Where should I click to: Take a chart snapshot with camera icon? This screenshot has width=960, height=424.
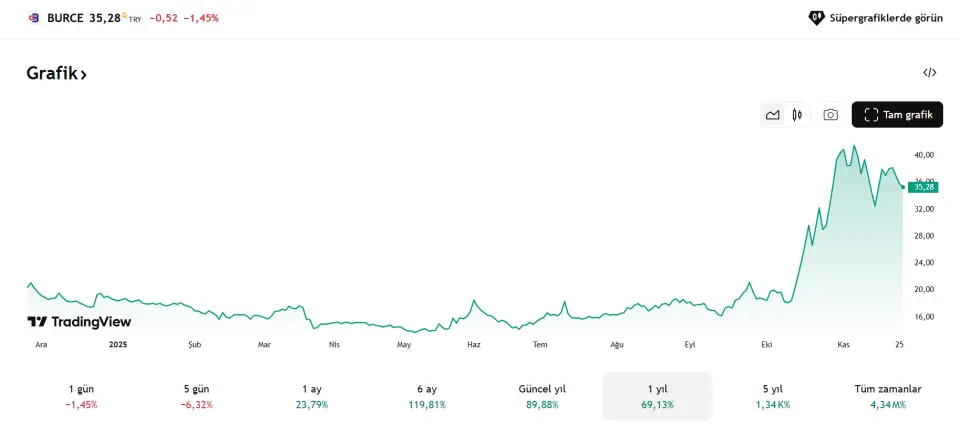(830, 115)
